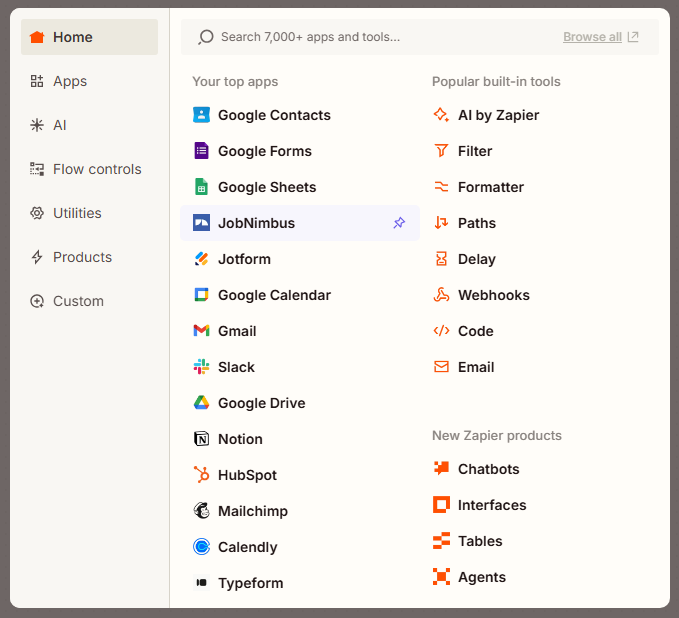Go to the Utilities category
This screenshot has height=618, width=679.
pos(90,213)
